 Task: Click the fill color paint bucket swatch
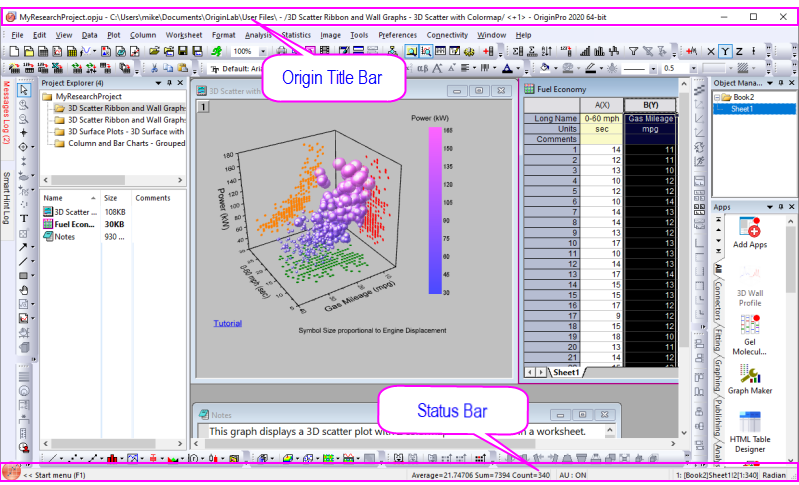point(544,68)
